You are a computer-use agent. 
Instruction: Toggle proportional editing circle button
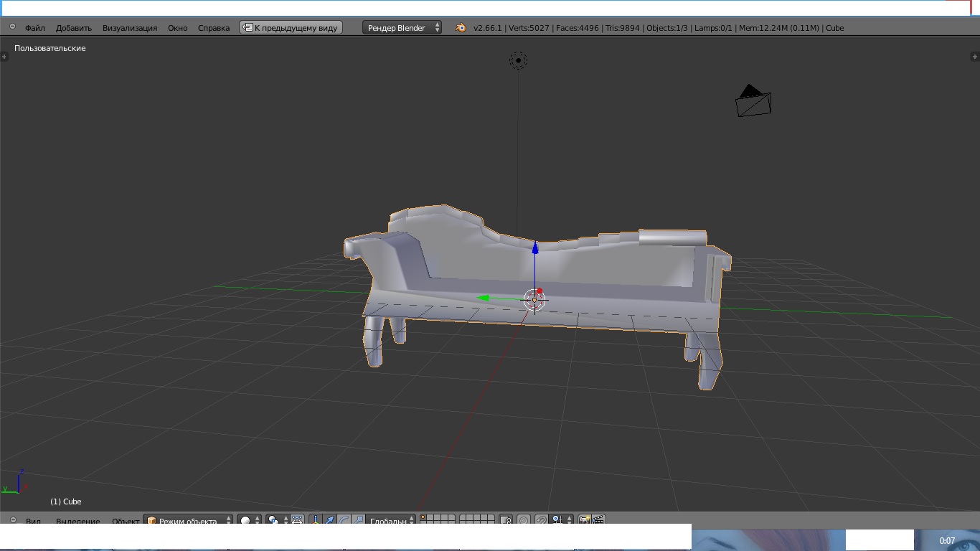(524, 520)
